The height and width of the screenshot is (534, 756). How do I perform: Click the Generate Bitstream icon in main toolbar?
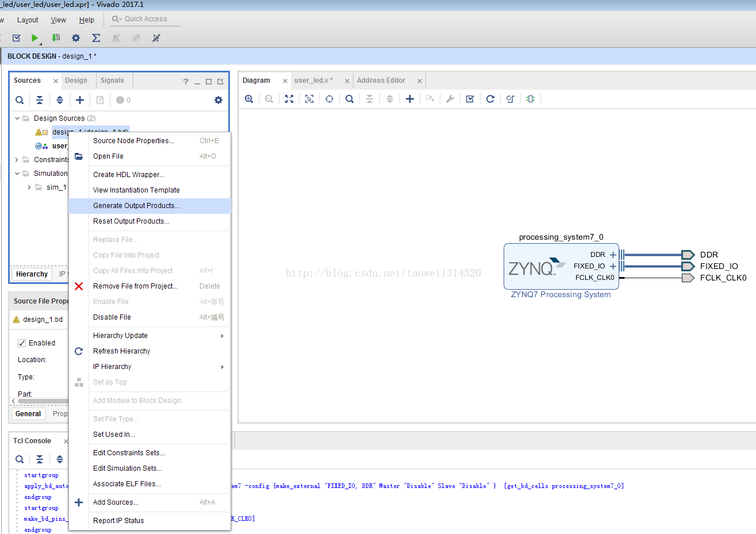[x=56, y=38]
